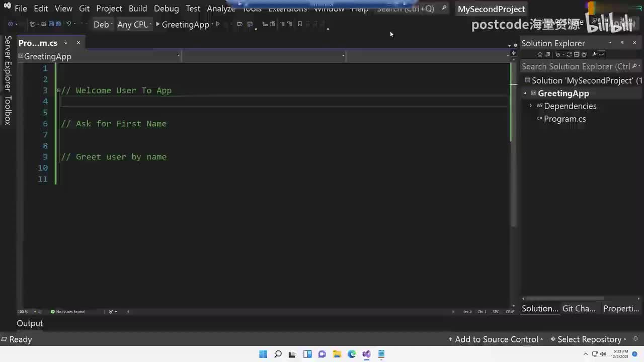Open the Server Explorer side panel
The image size is (644, 362).
click(x=8, y=63)
